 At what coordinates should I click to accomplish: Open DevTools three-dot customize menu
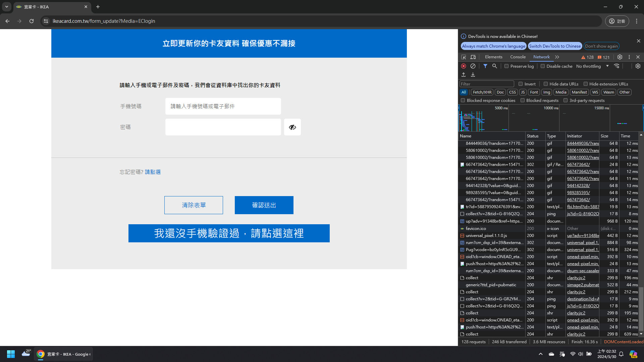coord(629,57)
